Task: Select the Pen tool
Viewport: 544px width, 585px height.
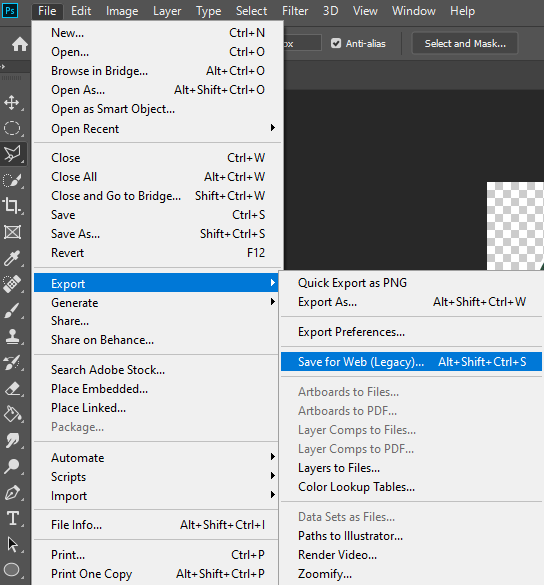Action: point(12,492)
